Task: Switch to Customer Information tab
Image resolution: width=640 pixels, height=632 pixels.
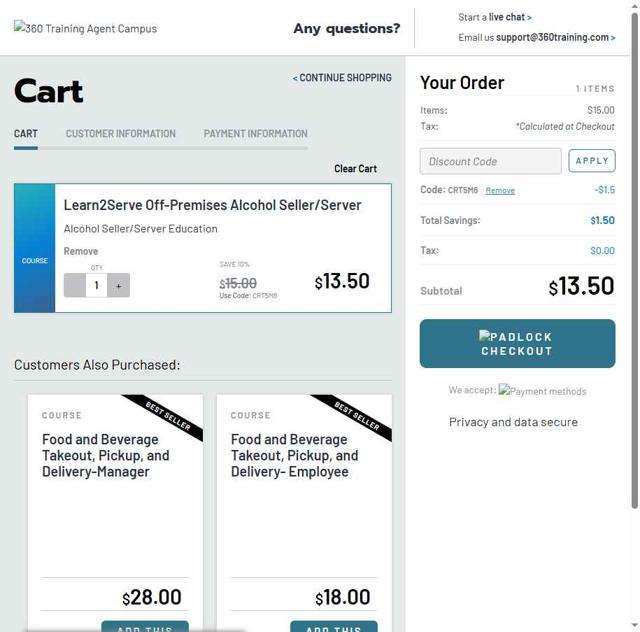Action: (121, 134)
